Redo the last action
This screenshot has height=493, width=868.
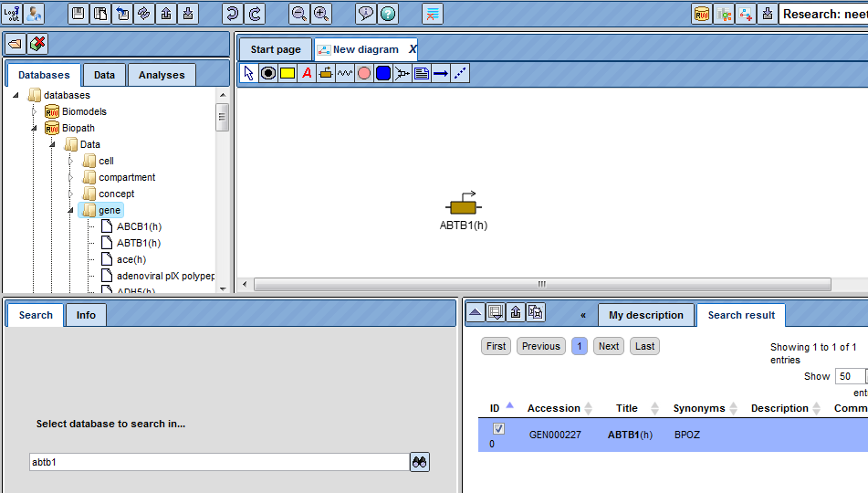point(255,14)
